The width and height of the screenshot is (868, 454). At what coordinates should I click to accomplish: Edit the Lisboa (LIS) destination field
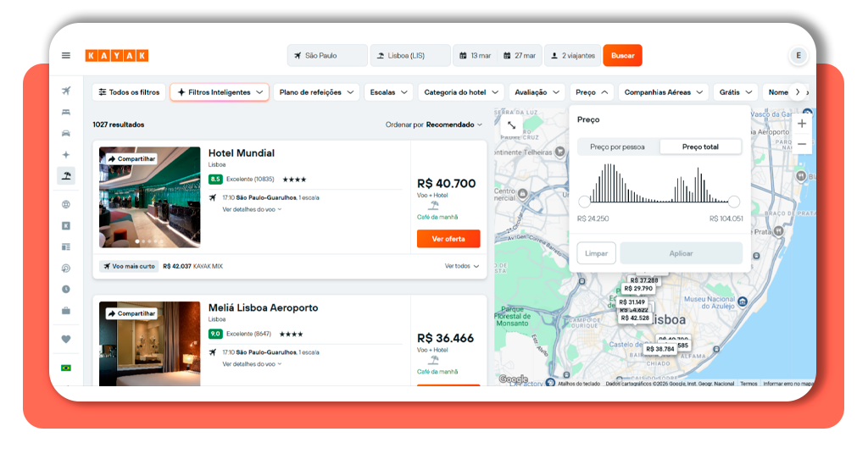pyautogui.click(x=410, y=55)
